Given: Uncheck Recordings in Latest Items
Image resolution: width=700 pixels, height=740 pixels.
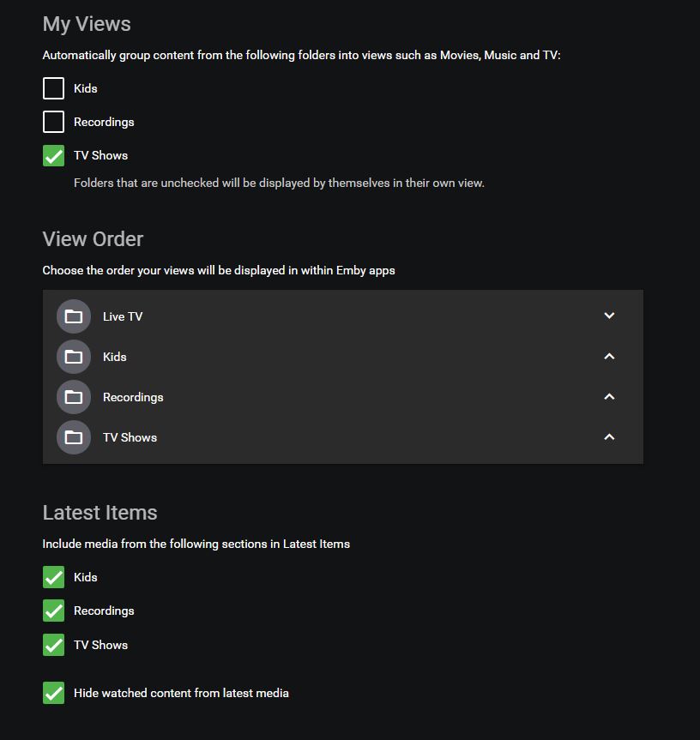Looking at the screenshot, I should (53, 611).
